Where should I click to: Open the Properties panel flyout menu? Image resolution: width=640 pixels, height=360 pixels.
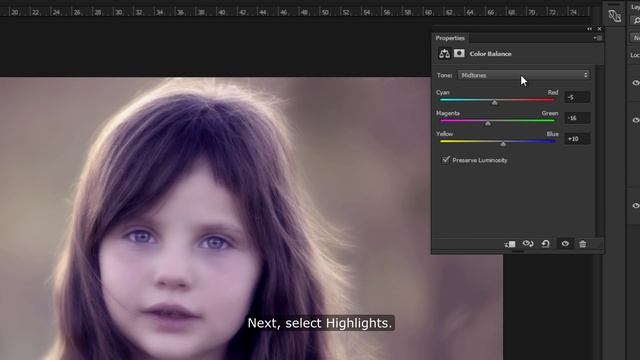[x=598, y=38]
